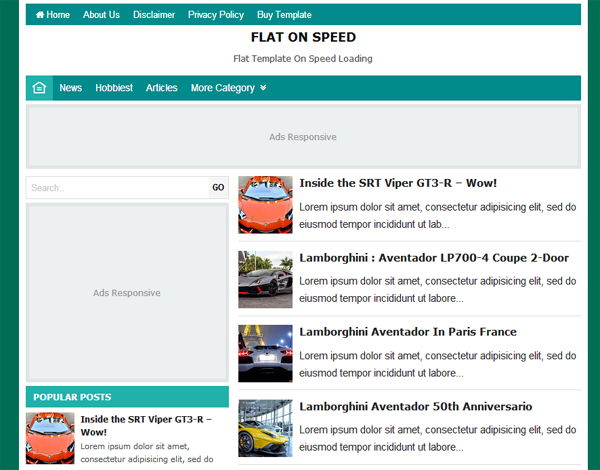The height and width of the screenshot is (470, 600).
Task: Click the excerpt ending in 'ut lab...'
Action: [438, 215]
